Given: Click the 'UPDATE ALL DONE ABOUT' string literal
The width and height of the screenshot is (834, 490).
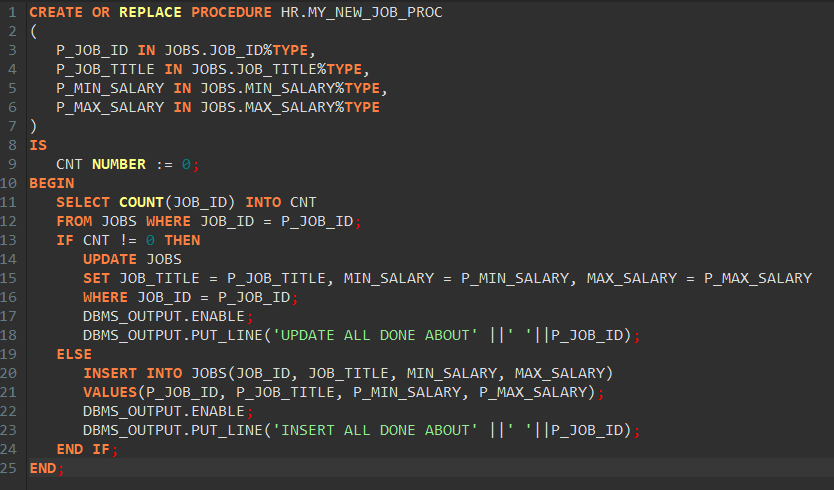Looking at the screenshot, I should click(375, 336).
